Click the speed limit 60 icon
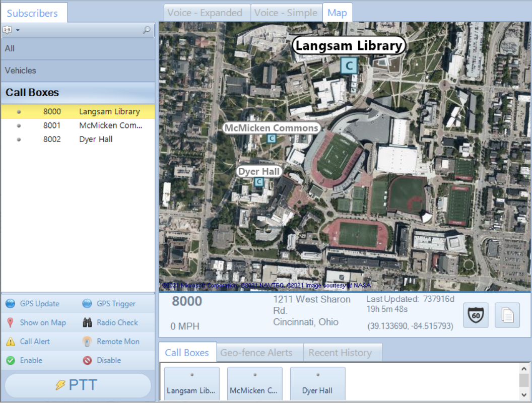This screenshot has width=532, height=403. point(475,315)
